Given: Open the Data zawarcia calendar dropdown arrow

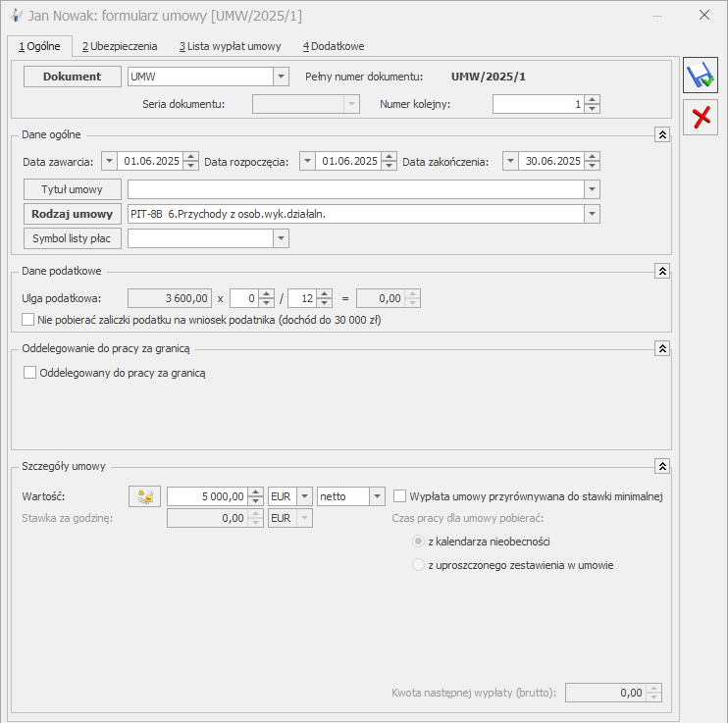Looking at the screenshot, I should coord(109,161).
